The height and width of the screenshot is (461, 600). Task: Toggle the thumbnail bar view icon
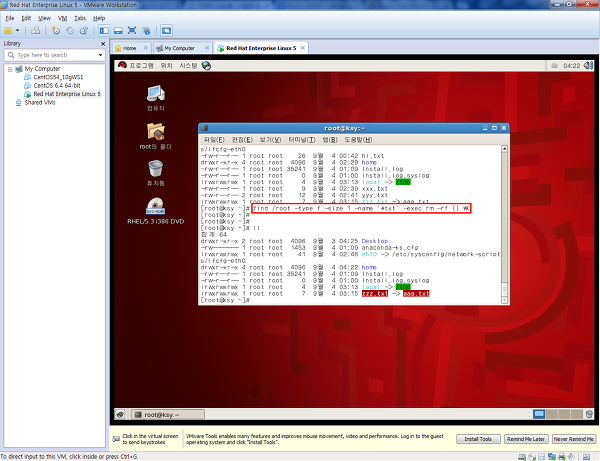(x=118, y=31)
